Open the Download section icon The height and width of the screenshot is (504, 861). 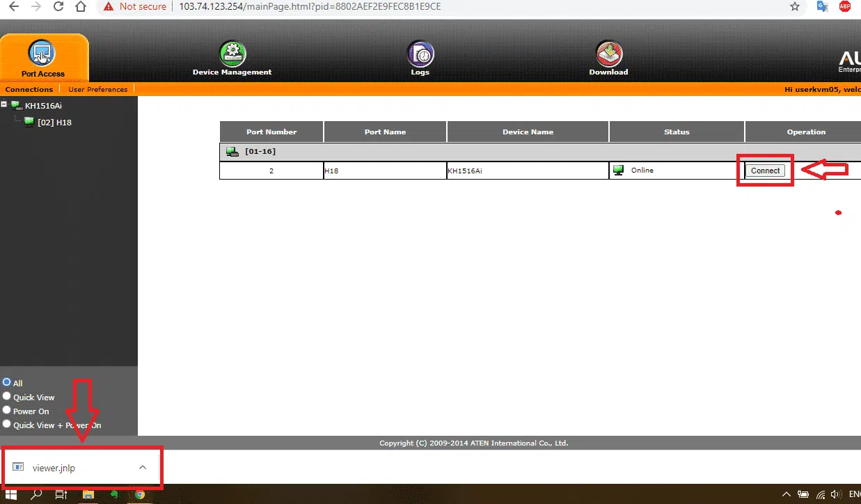point(608,54)
